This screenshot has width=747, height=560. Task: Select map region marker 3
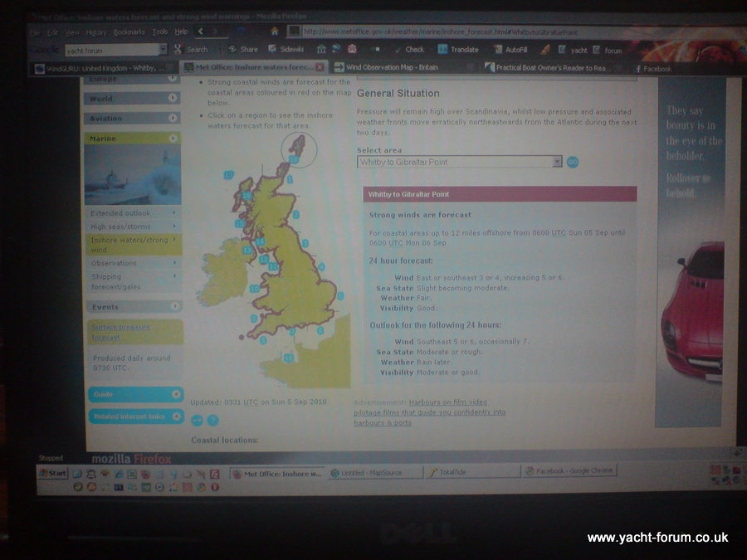click(x=305, y=243)
